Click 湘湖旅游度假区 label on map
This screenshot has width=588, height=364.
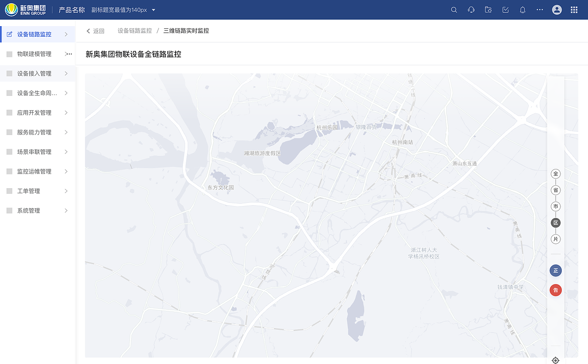(x=262, y=153)
